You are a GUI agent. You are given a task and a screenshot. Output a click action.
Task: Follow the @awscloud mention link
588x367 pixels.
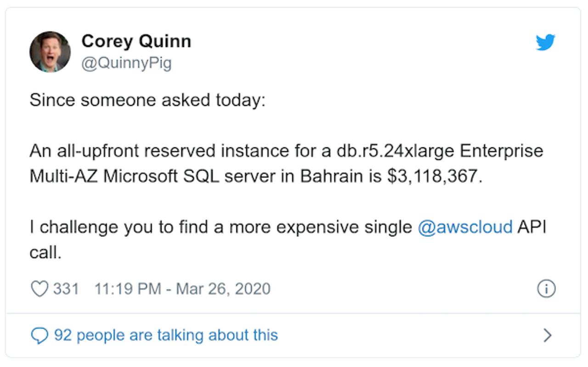[x=465, y=227]
